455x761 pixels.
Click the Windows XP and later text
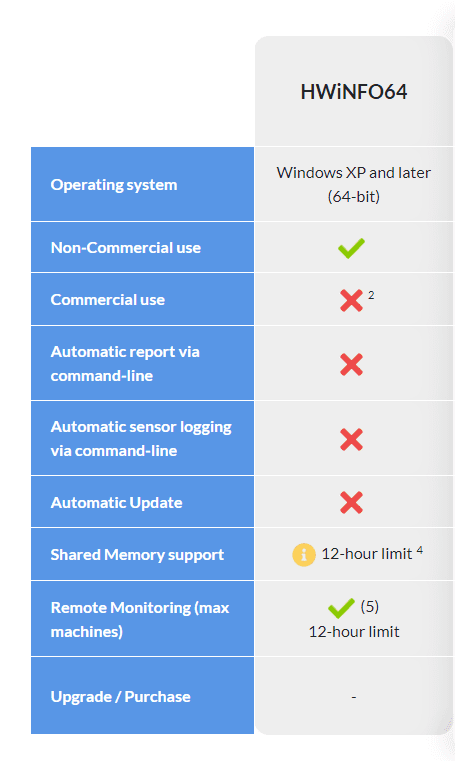click(x=354, y=173)
